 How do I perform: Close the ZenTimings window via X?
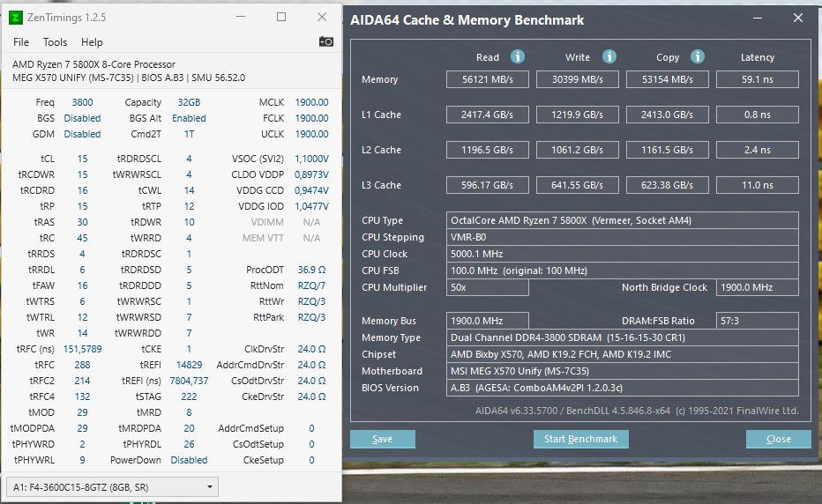point(322,17)
